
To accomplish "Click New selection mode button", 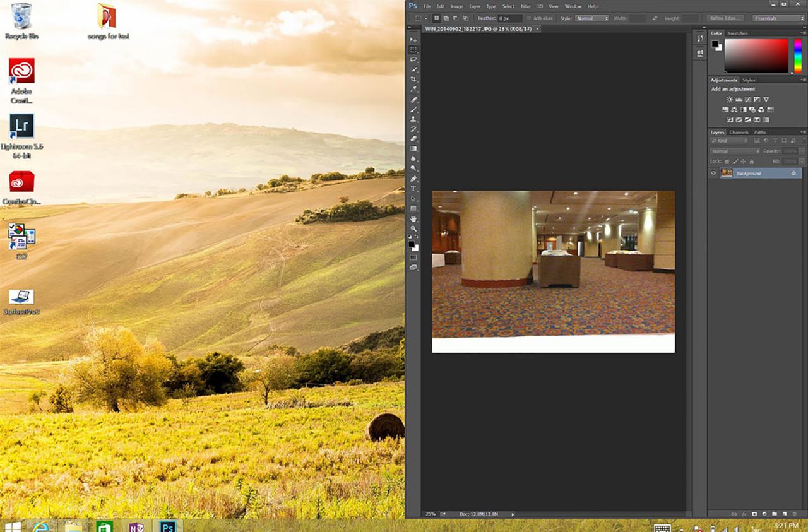I will tap(436, 18).
